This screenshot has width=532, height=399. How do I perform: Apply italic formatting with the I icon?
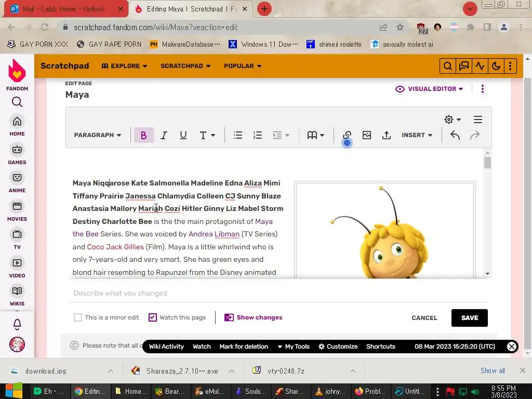164,135
